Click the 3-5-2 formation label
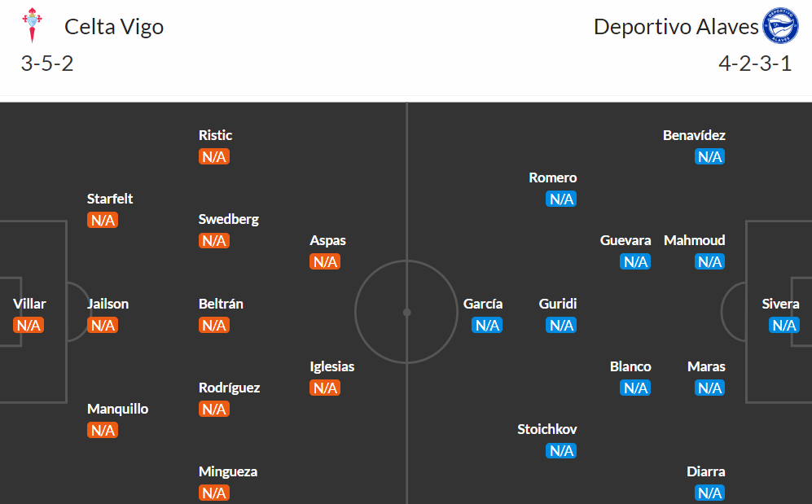The width and height of the screenshot is (812, 504). click(x=47, y=64)
